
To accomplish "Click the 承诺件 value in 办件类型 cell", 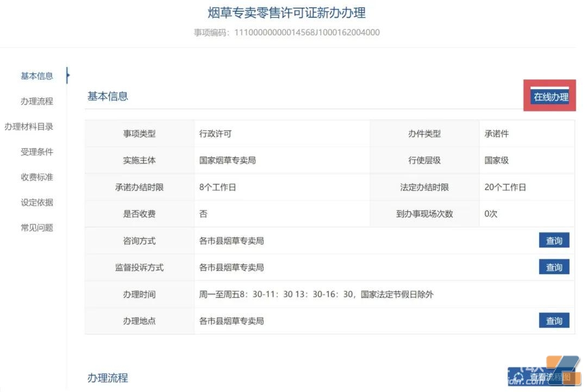I will pyautogui.click(x=496, y=133).
